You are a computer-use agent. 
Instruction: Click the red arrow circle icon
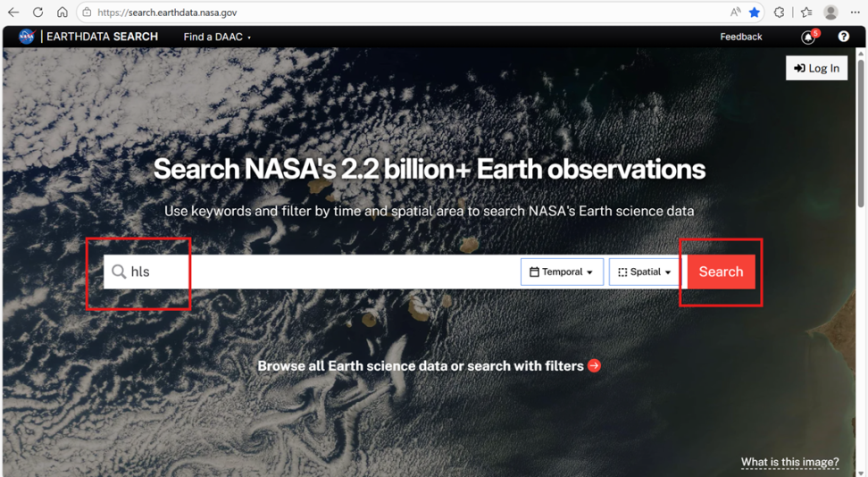[x=594, y=365]
